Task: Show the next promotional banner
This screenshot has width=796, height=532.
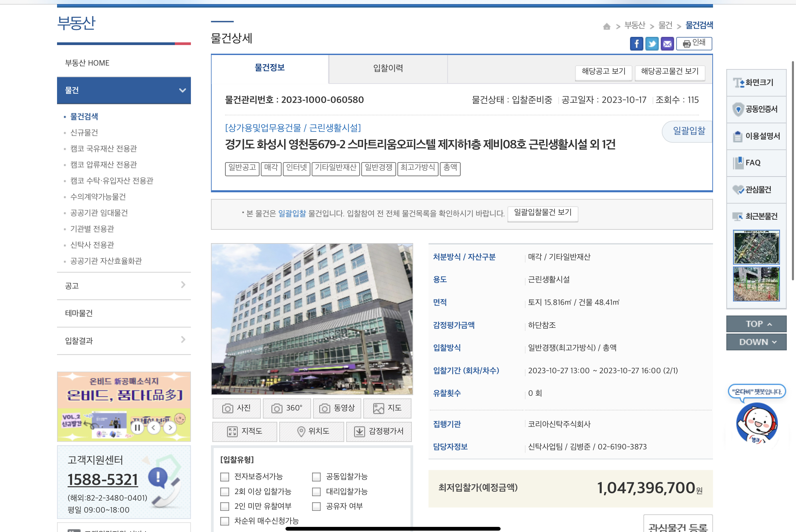Action: click(x=170, y=428)
